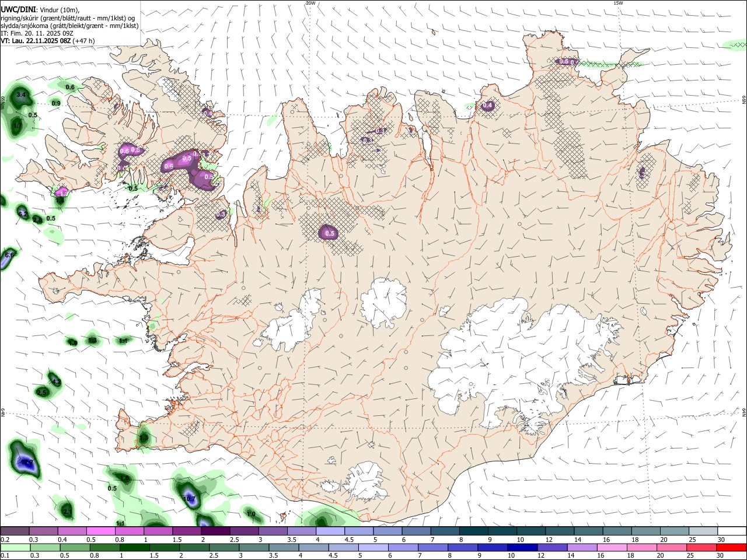Viewport: 747px width, 560px height.
Task: Click the 1.7 rain value on the map
Action: pos(18,125)
